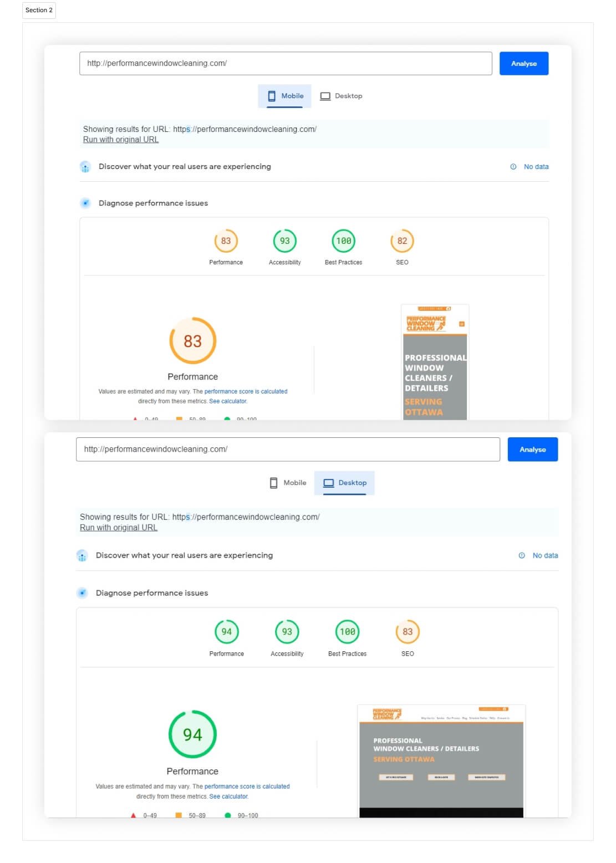The height and width of the screenshot is (863, 616).
Task: Click the small Performance gauge showing 94
Action: [x=226, y=632]
